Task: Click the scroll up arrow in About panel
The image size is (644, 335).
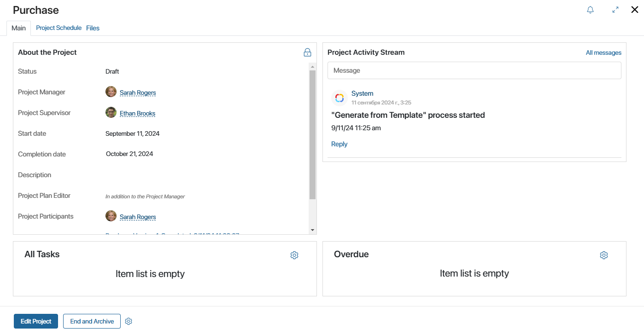Action: [x=312, y=67]
